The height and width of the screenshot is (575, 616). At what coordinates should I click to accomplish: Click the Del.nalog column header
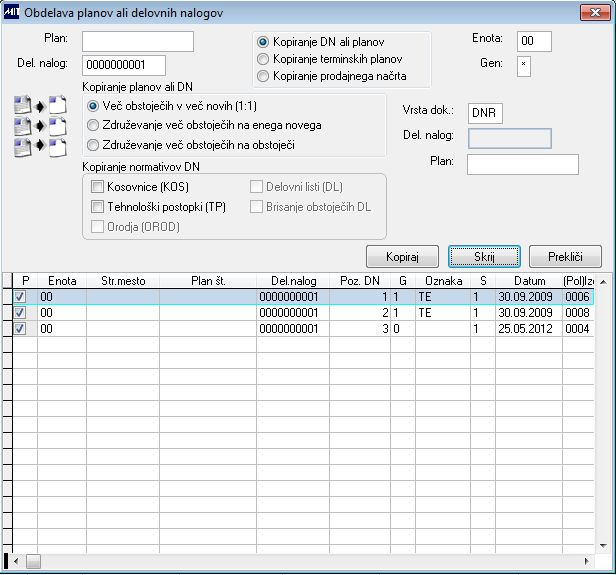point(293,281)
